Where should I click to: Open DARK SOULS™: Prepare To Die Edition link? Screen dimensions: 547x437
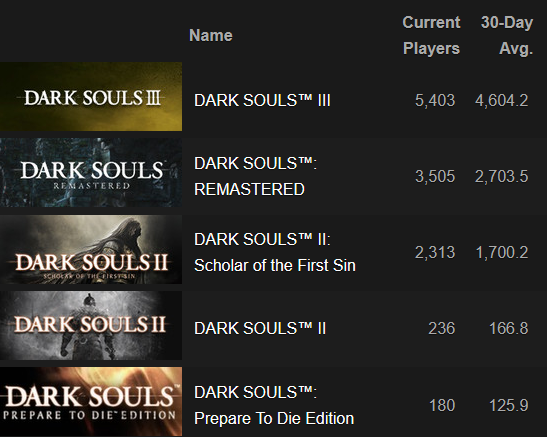pos(274,405)
